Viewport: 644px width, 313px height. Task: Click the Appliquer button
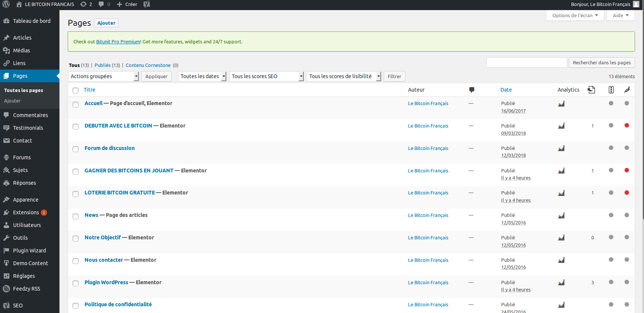[156, 76]
